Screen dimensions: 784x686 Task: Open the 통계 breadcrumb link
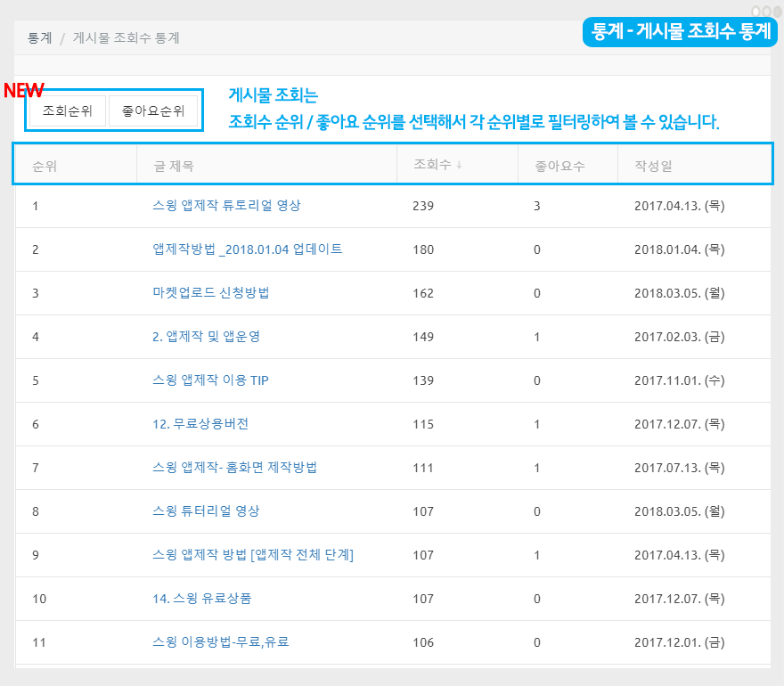pos(39,38)
